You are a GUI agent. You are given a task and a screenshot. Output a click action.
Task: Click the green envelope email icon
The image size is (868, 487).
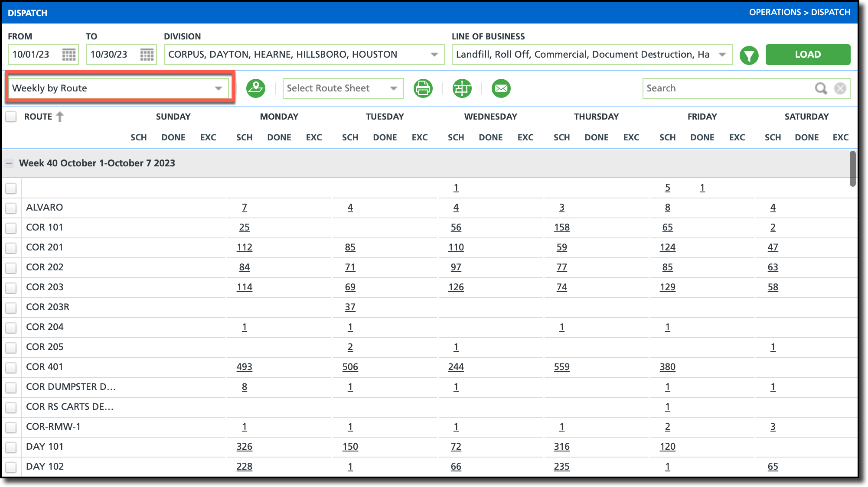[501, 88]
